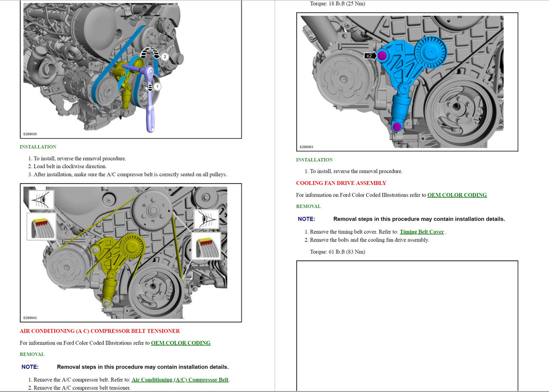Screen dimensions: 549x392
Task: Click callout number 1 on the ratchet illustration
Action: click(x=157, y=87)
